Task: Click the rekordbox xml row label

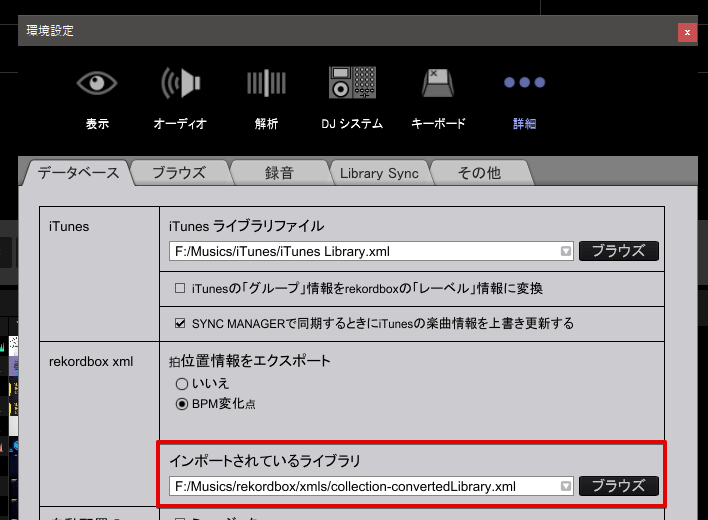Action: tap(91, 362)
